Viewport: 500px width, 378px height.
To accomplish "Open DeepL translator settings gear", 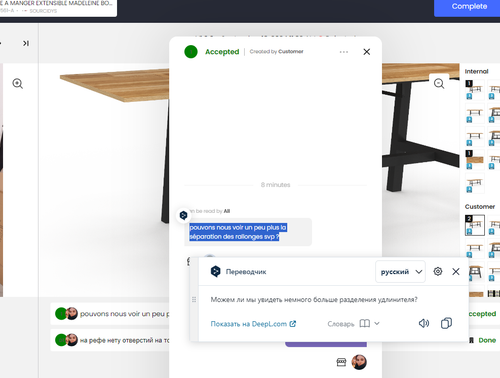I will pyautogui.click(x=438, y=271).
